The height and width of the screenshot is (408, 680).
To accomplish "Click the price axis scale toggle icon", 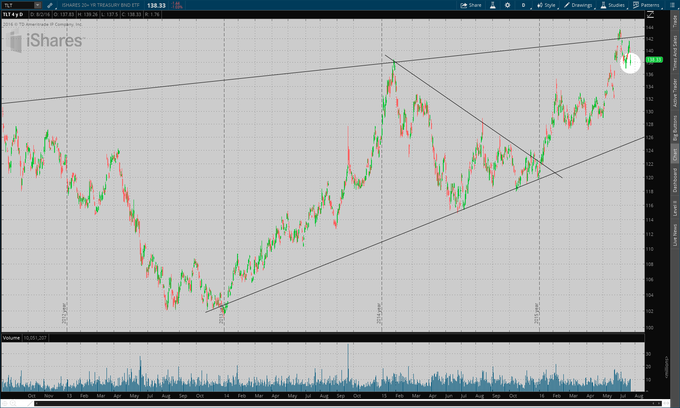I will [651, 15].
